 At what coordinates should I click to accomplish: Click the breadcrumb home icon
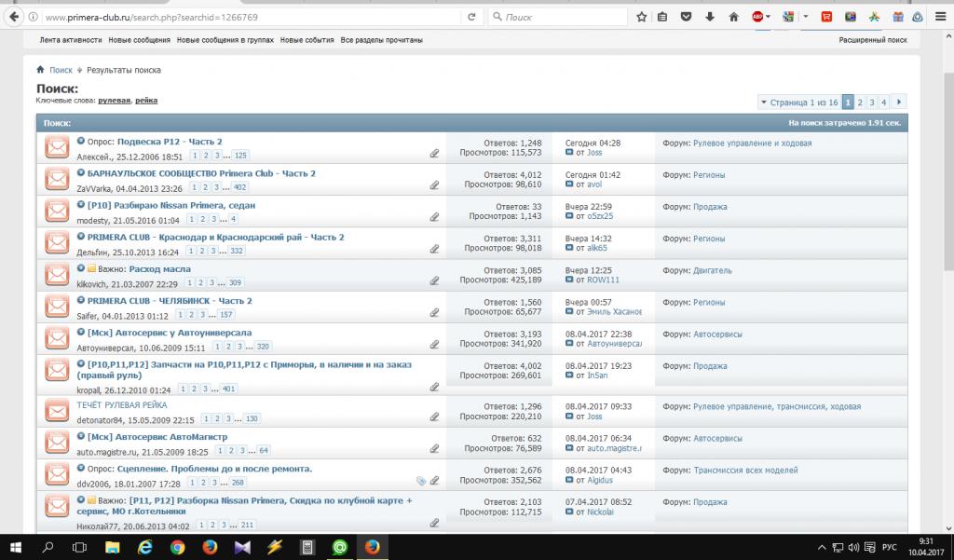tap(40, 69)
